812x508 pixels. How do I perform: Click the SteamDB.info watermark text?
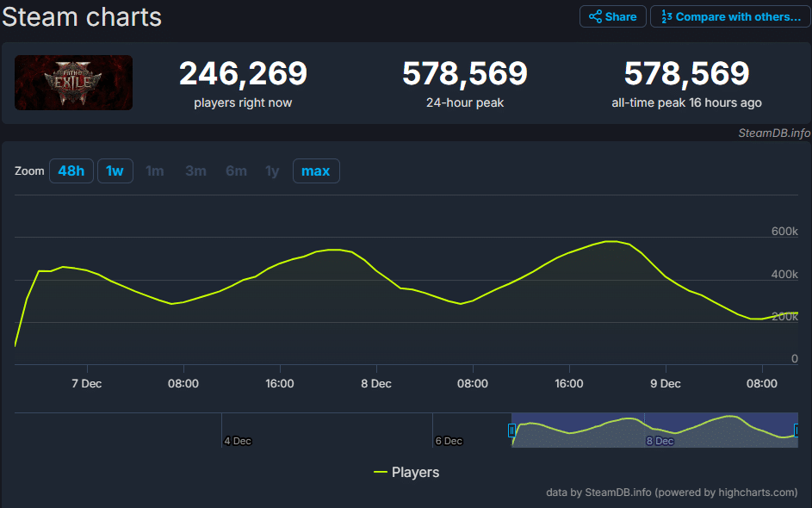[x=774, y=133]
